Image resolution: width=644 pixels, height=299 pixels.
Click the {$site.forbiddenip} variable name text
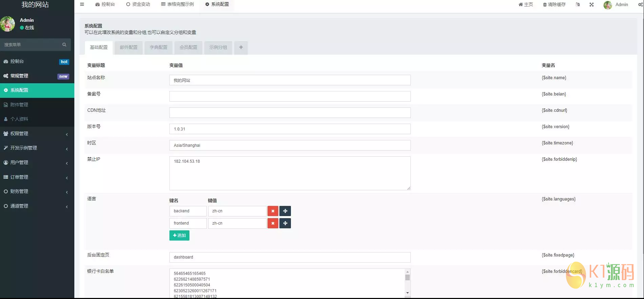(x=559, y=159)
